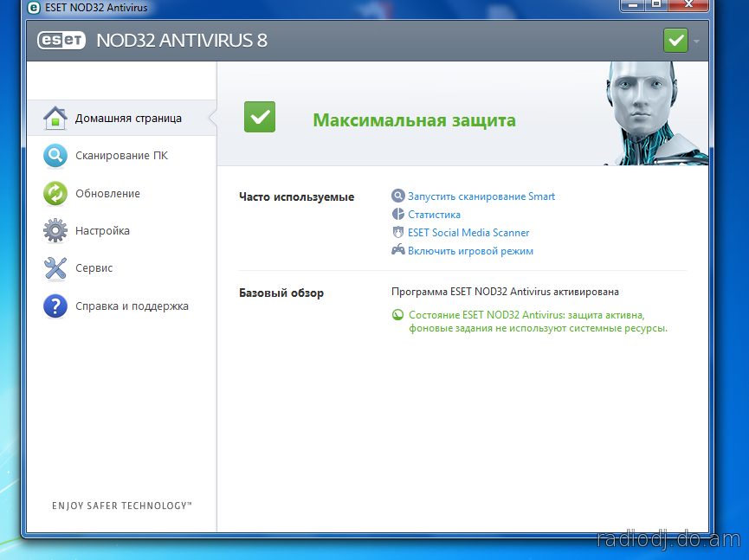Click the green Состояние ESET NOD32 status text
749x560 pixels.
point(538,321)
